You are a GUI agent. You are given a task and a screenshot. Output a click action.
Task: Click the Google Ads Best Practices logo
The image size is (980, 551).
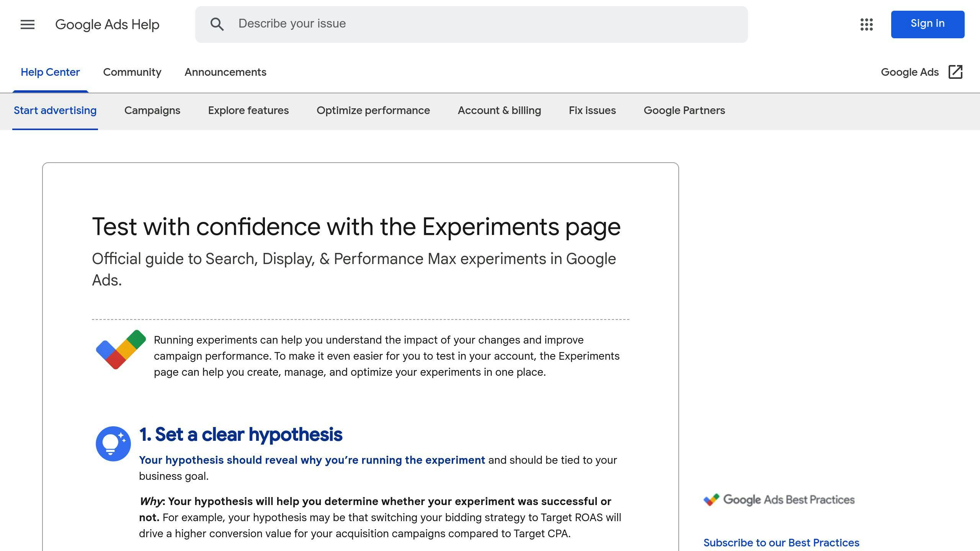(779, 500)
